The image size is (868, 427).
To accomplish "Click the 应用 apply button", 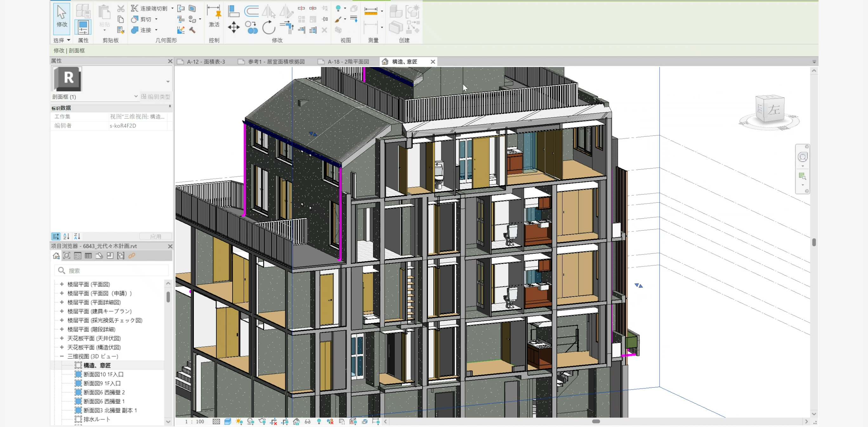I will [x=156, y=236].
